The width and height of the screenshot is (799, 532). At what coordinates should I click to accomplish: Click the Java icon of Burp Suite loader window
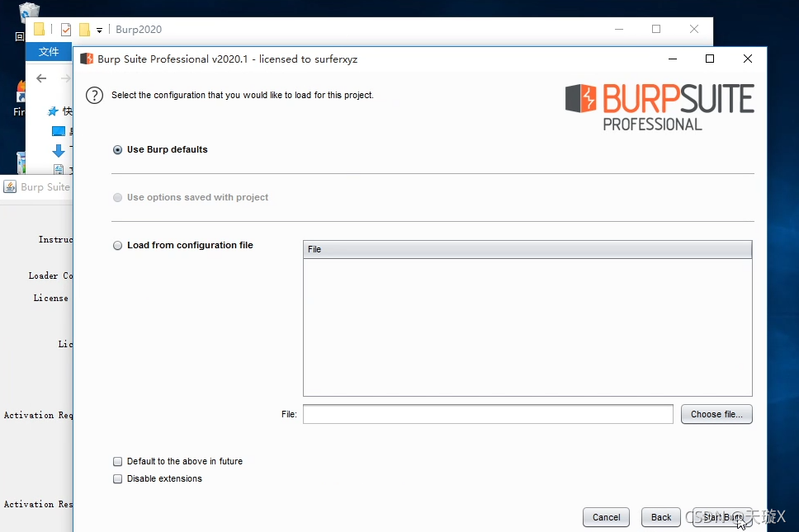pos(10,186)
